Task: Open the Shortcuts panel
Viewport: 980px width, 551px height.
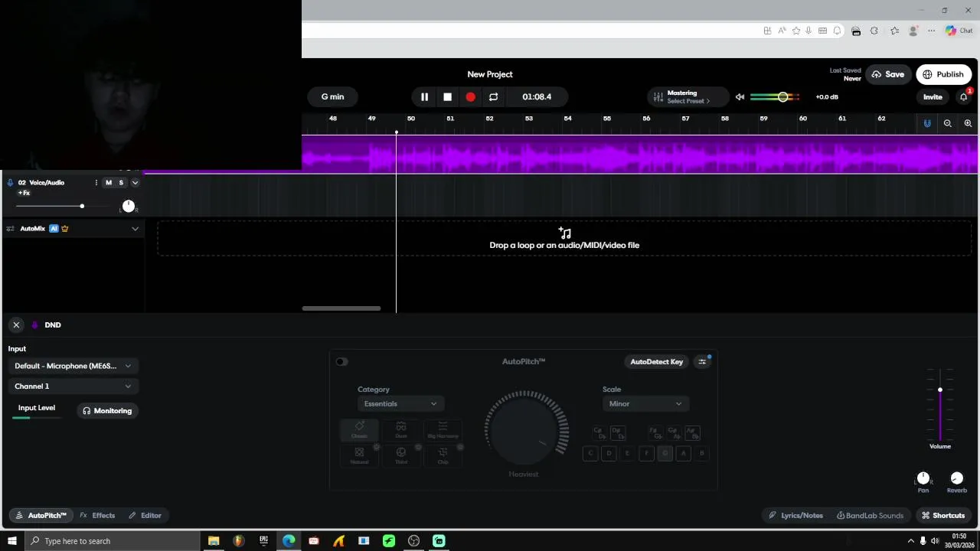Action: click(x=943, y=516)
